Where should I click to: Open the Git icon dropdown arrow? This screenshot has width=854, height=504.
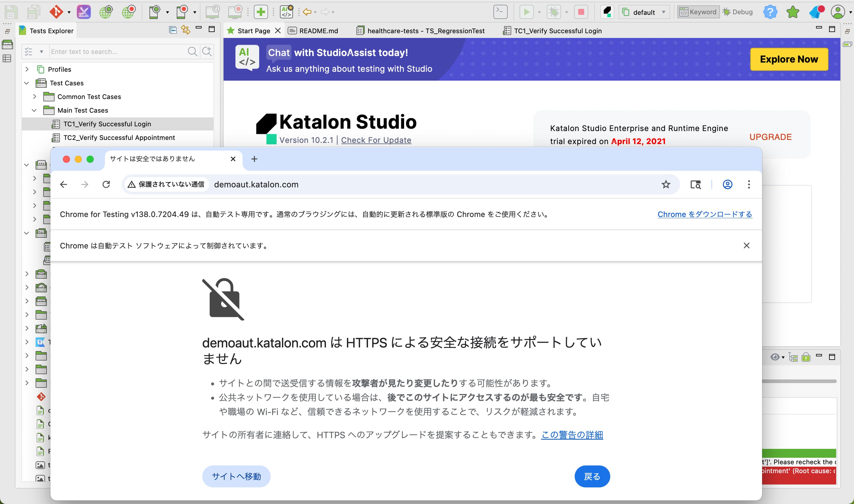point(69,12)
